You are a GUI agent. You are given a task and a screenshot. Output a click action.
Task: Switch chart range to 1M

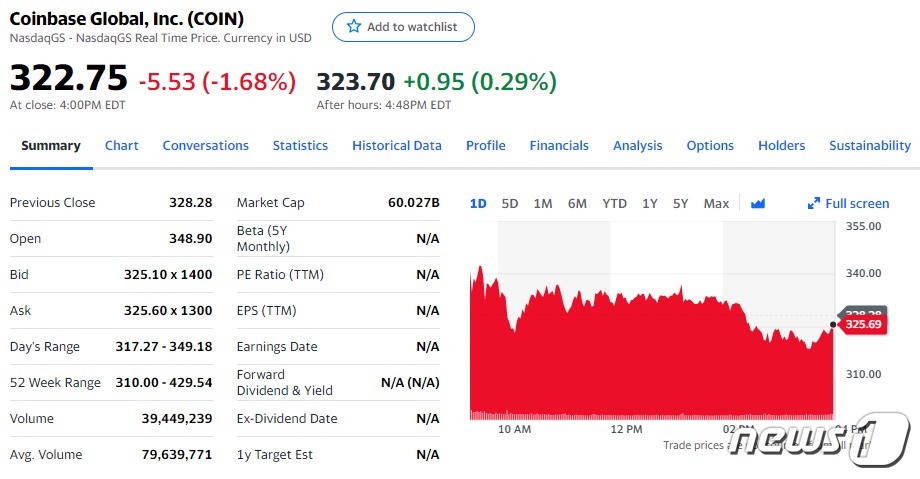(x=543, y=203)
